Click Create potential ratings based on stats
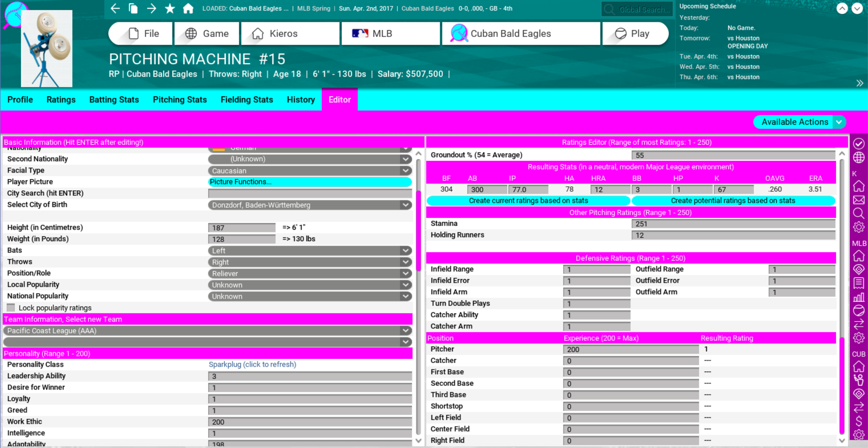This screenshot has width=868, height=448. [x=733, y=200]
